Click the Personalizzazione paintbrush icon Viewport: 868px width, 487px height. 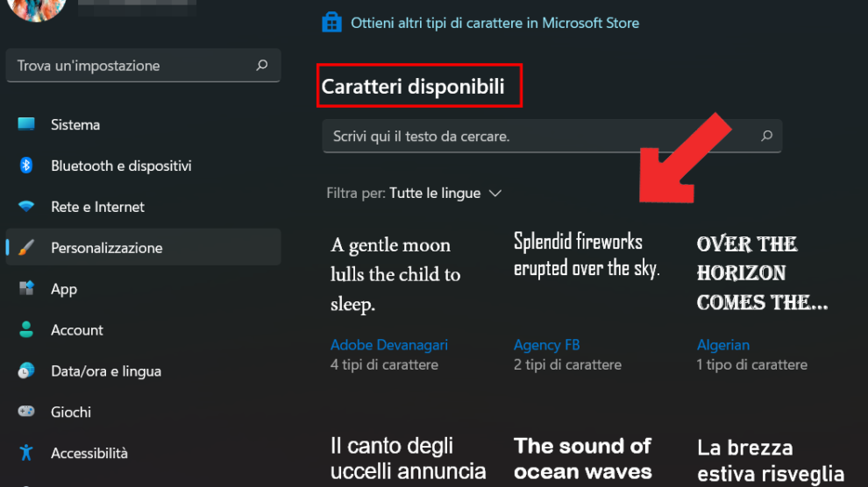pyautogui.click(x=26, y=248)
